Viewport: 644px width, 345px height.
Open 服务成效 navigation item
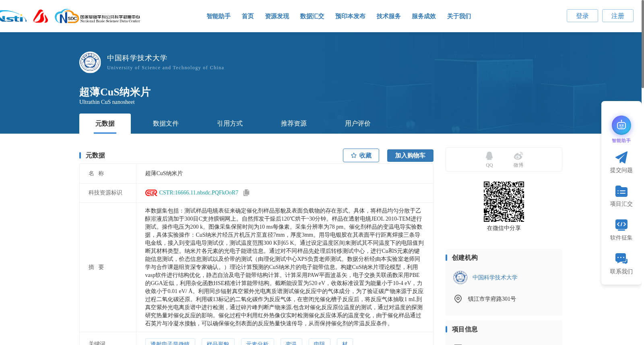click(x=424, y=16)
